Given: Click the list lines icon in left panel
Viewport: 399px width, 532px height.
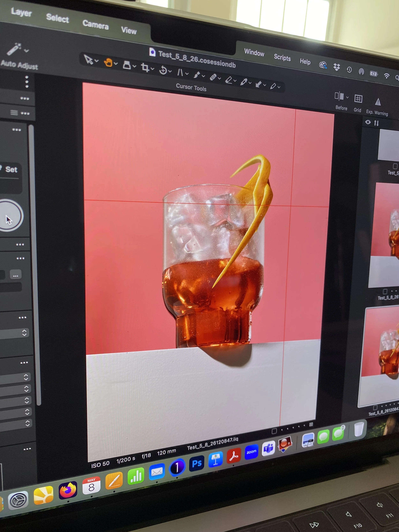Looking at the screenshot, I should pos(14,113).
